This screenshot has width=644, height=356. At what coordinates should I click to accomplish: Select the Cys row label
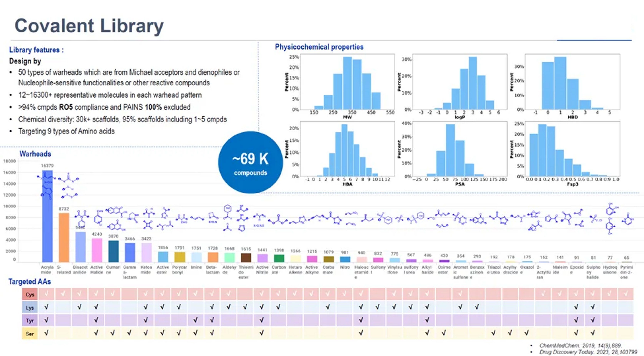point(30,294)
